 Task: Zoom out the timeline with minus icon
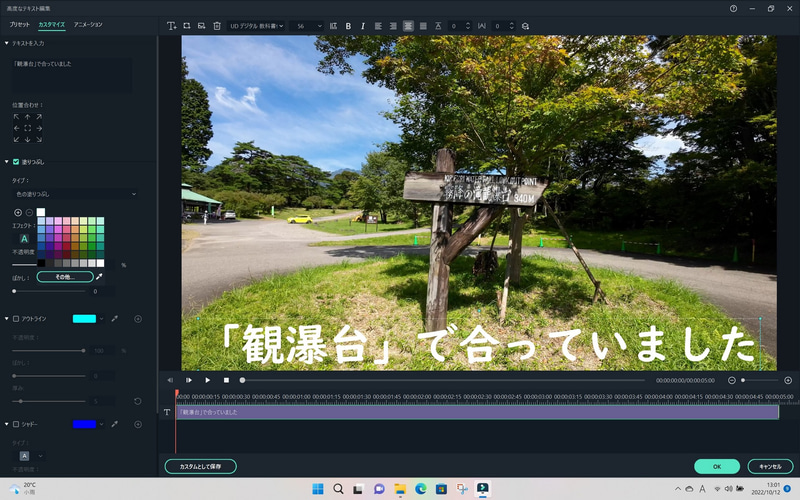(x=732, y=381)
